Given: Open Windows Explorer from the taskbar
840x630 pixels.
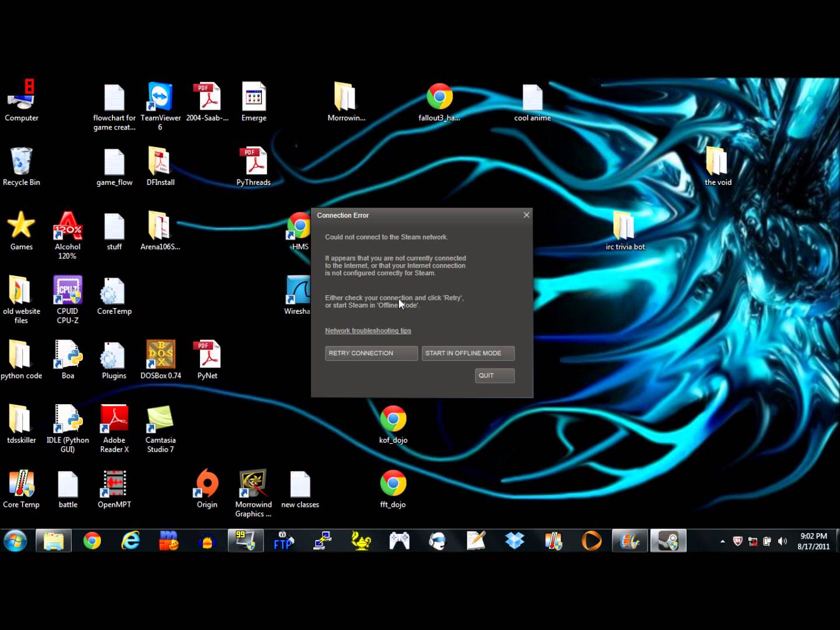Looking at the screenshot, I should (54, 541).
